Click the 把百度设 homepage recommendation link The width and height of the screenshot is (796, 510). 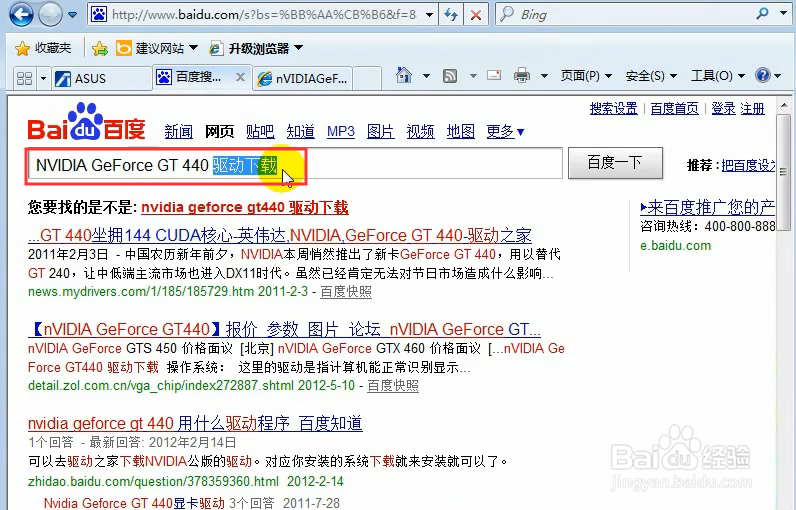[749, 165]
